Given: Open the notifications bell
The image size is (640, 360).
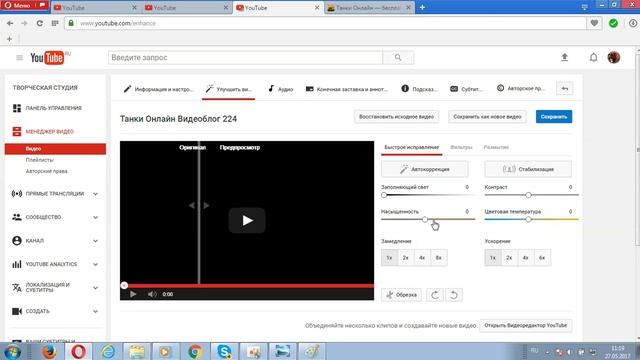Looking at the screenshot, I should click(x=593, y=58).
